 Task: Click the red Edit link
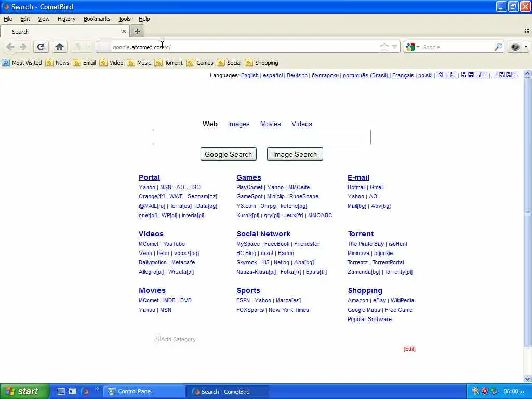click(409, 349)
